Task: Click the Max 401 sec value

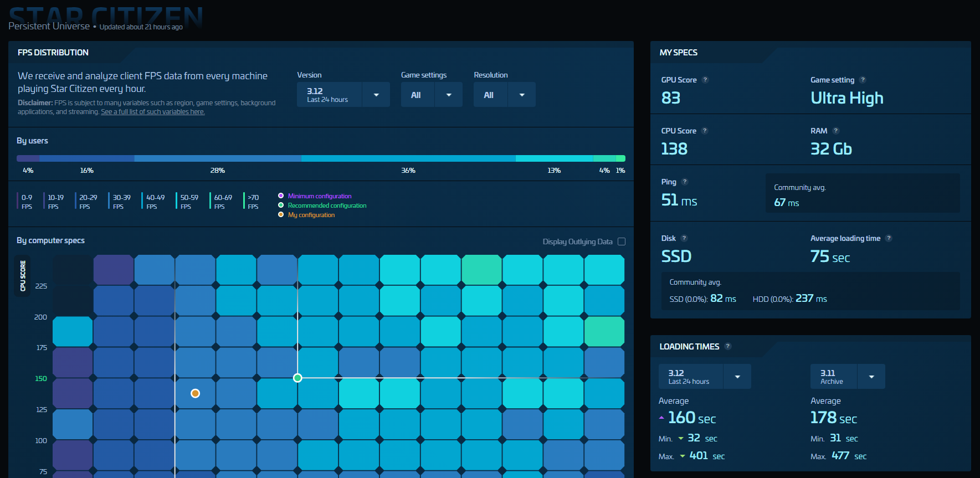Action: coord(707,456)
